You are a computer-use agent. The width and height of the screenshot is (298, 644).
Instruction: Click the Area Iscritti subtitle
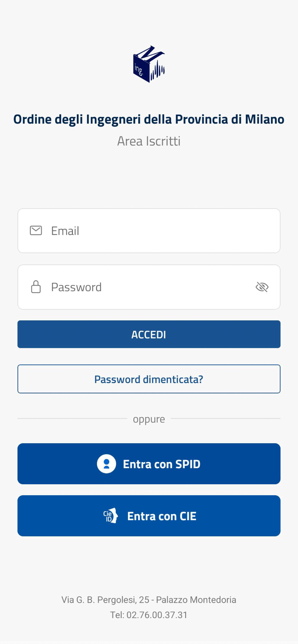149,141
